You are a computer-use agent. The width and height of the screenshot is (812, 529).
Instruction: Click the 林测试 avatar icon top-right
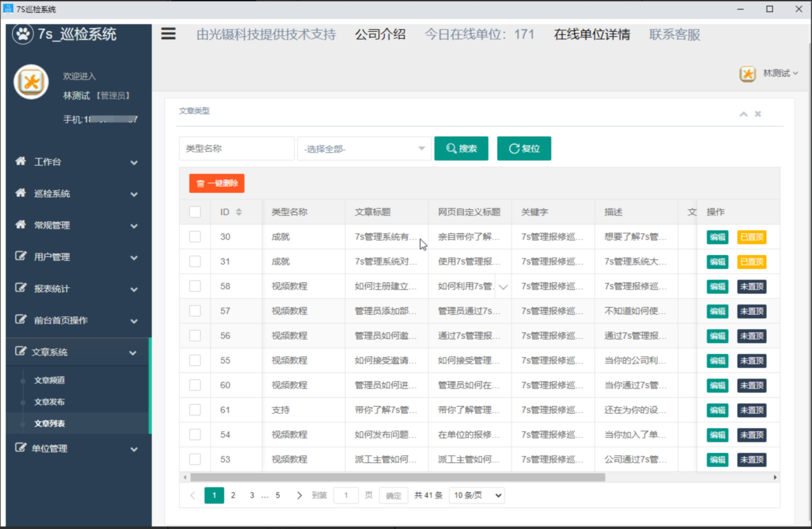747,74
